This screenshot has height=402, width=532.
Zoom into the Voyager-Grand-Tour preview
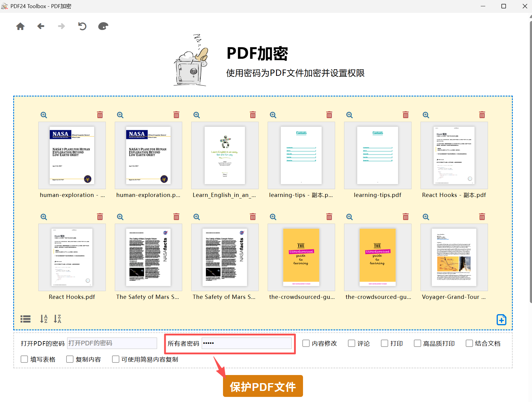click(x=426, y=216)
